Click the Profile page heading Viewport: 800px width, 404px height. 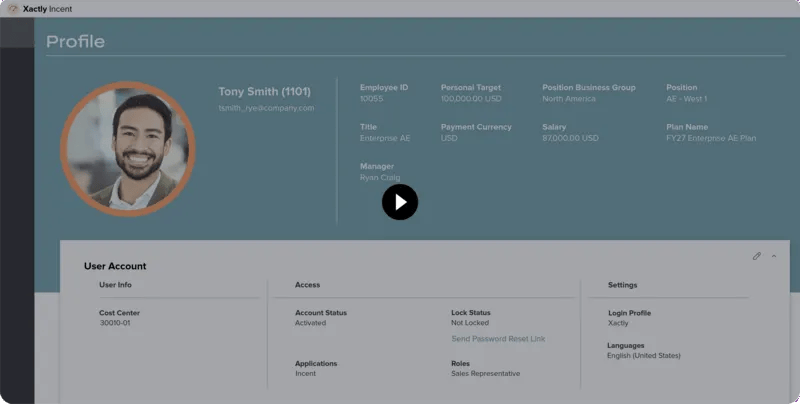pyautogui.click(x=76, y=41)
